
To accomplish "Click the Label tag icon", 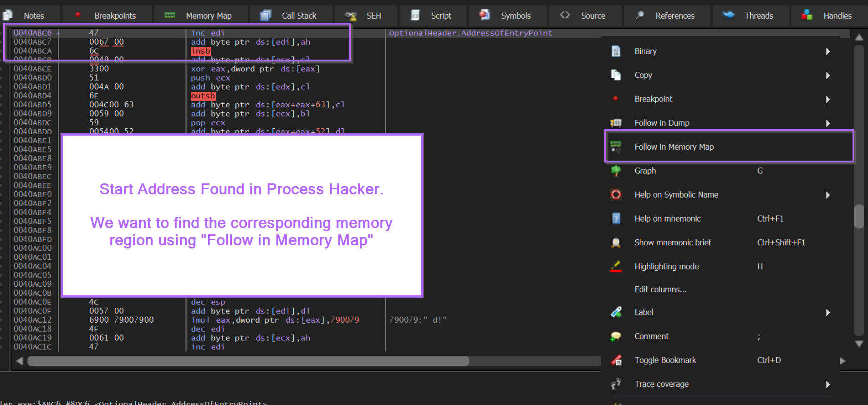I will pyautogui.click(x=616, y=312).
